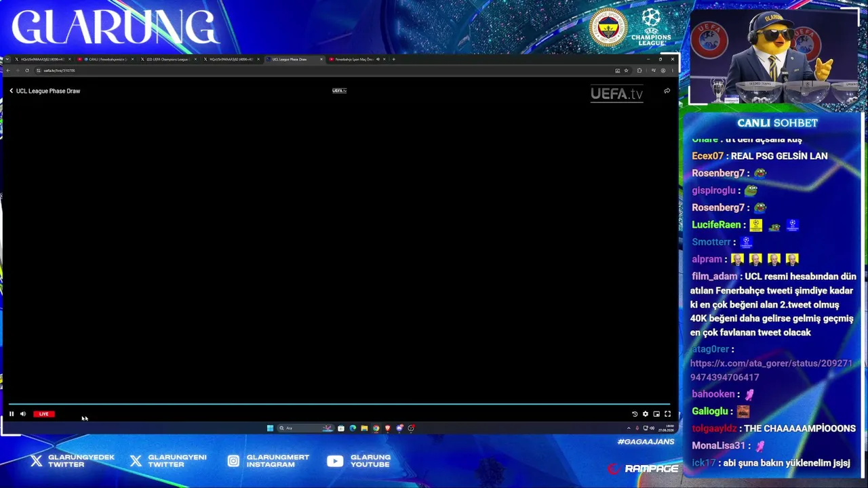Screen dimensions: 868x488
Task: Click username tolgaayldz in chat
Action: pyautogui.click(x=714, y=428)
